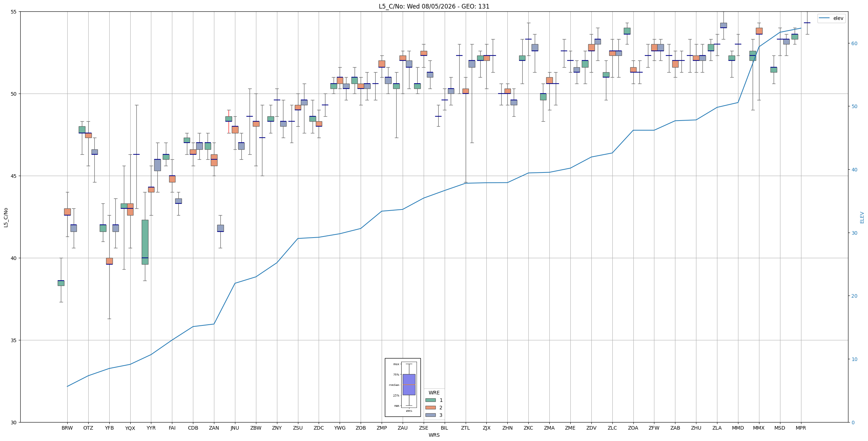Click the chart title L5_C/No GEO 131
The image size is (868, 441).
[x=434, y=6]
